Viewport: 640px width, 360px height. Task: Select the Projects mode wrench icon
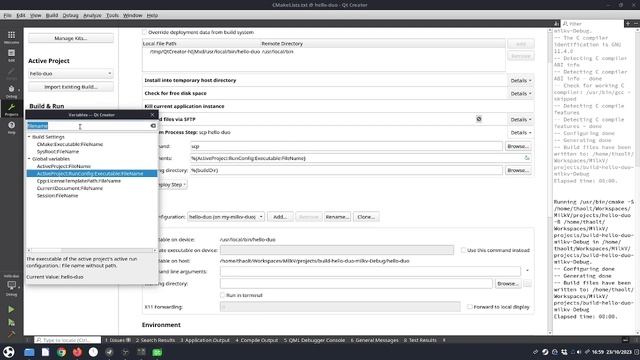pyautogui.click(x=11, y=109)
